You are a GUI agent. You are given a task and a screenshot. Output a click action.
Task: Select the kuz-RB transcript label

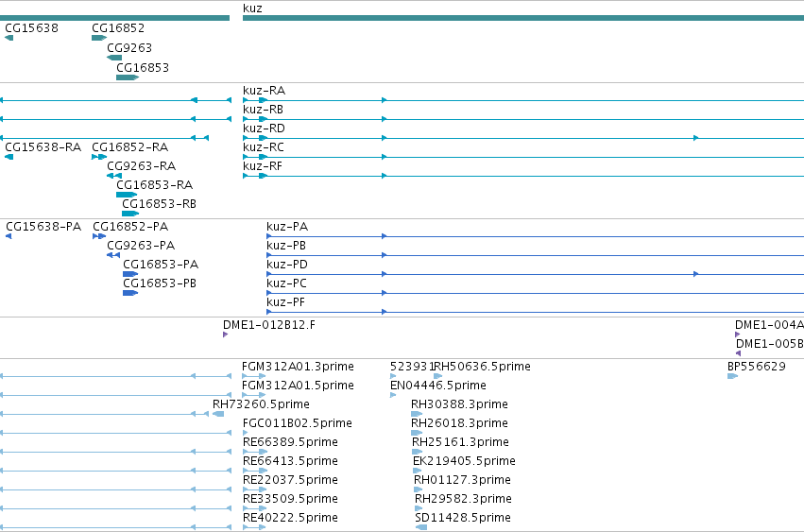click(x=263, y=110)
